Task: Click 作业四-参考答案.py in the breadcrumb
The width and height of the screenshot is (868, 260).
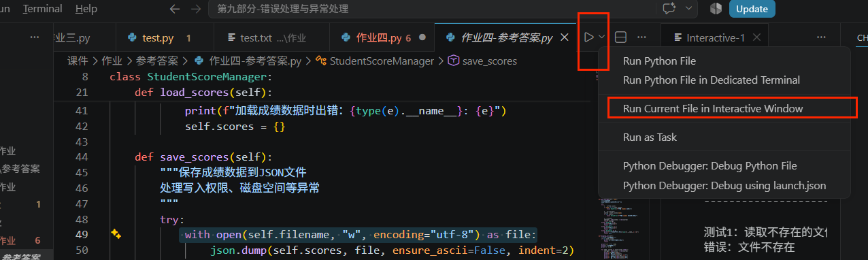Action: (x=256, y=61)
